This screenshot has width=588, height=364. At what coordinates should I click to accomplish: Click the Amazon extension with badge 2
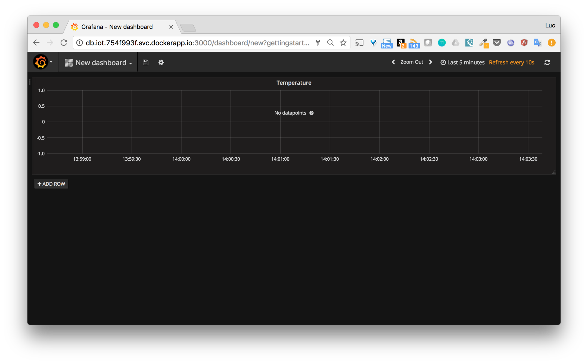coord(401,43)
